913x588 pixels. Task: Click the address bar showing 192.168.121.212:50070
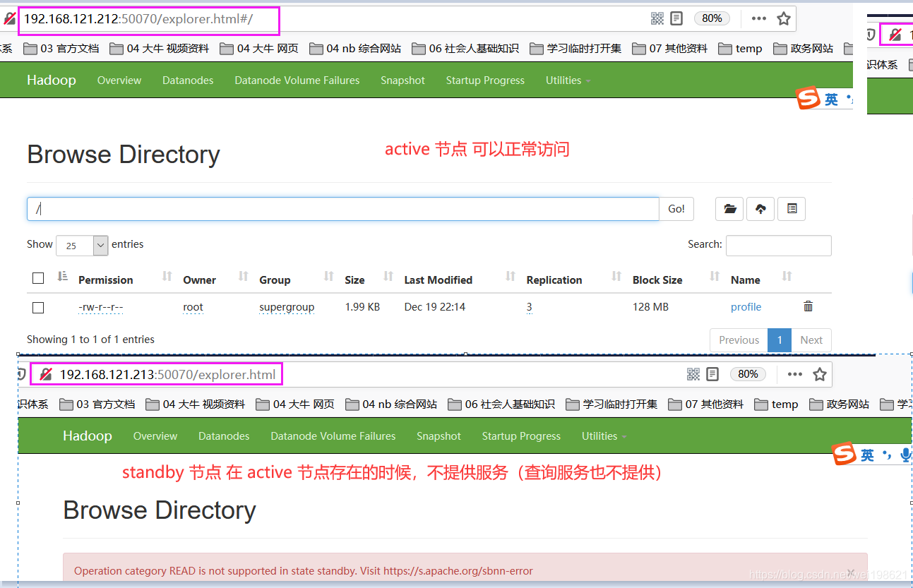[x=150, y=20]
